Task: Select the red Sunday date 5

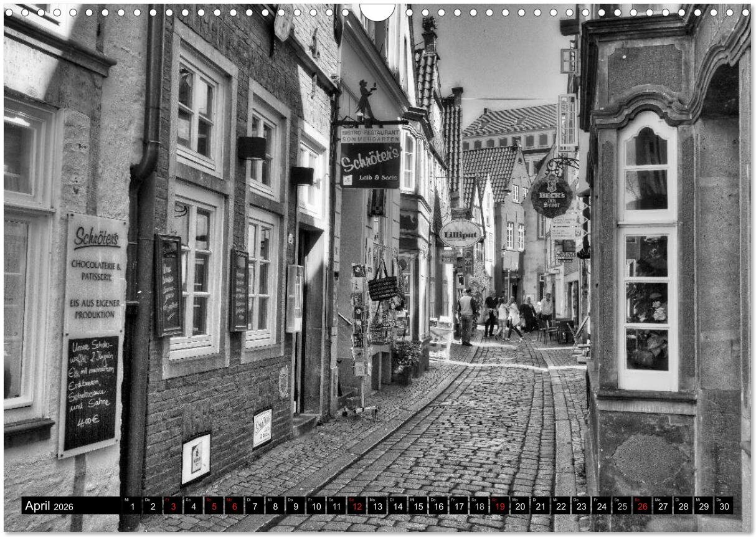Action: click(213, 506)
